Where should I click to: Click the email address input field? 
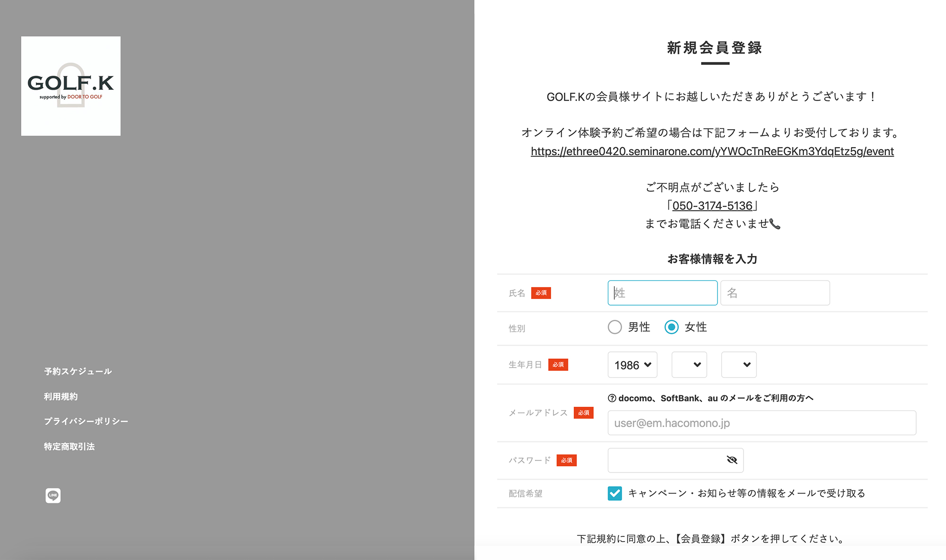click(x=762, y=423)
